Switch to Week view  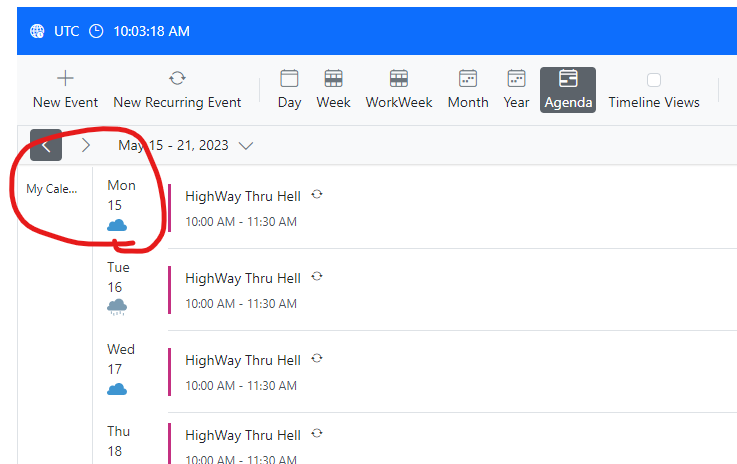point(333,89)
